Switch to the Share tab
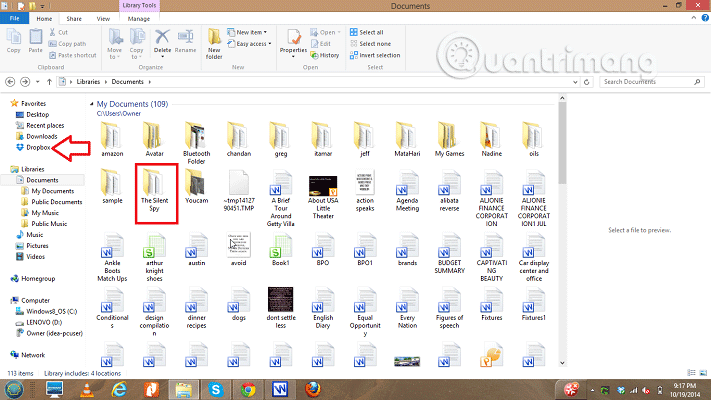Image resolution: width=711 pixels, height=400 pixels. coord(74,19)
